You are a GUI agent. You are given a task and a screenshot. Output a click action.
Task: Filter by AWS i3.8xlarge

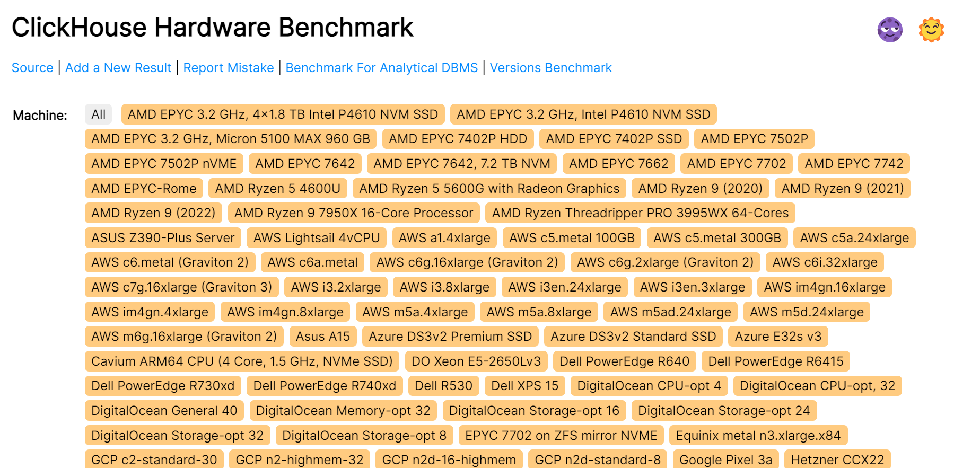(x=445, y=287)
